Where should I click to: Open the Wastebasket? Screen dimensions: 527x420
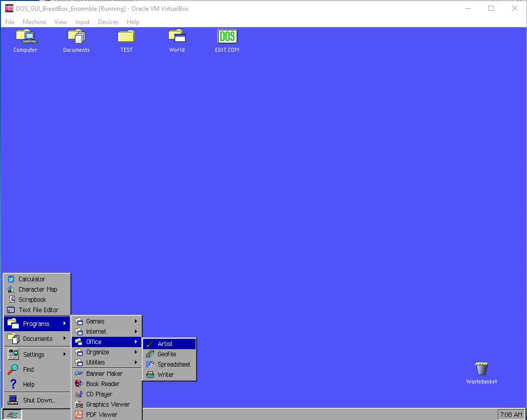coord(481,368)
